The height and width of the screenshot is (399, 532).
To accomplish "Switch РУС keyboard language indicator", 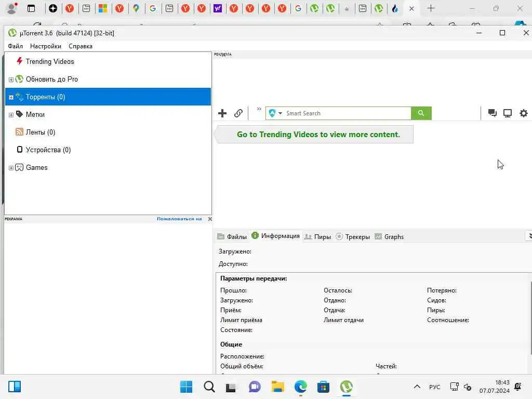I will coord(434,387).
